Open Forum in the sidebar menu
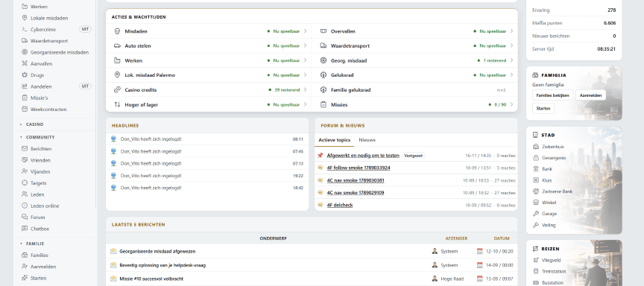Screen dimensions: 644x286 tap(37, 217)
